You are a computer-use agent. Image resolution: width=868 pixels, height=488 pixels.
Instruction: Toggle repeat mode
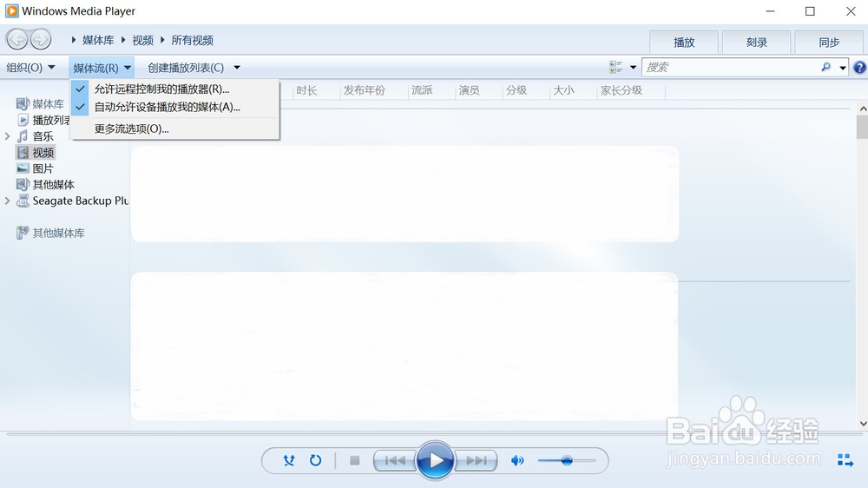click(316, 460)
